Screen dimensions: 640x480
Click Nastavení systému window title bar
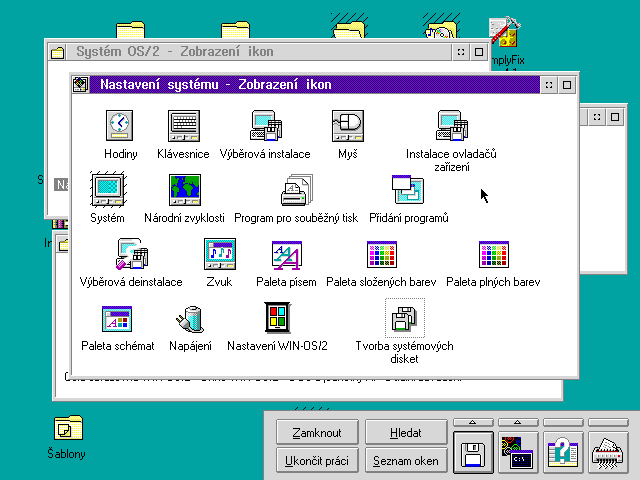(314, 84)
